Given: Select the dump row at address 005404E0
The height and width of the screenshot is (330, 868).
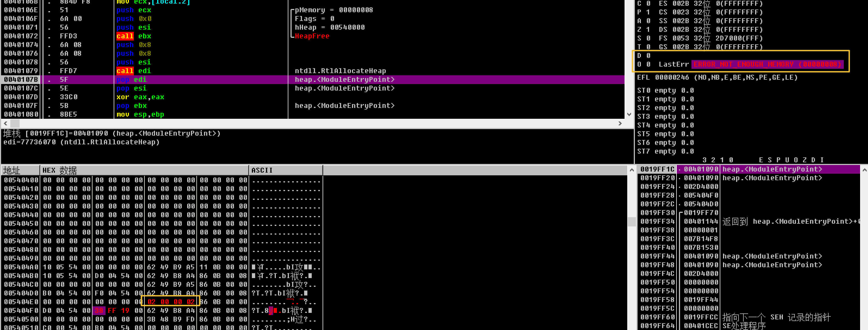Looking at the screenshot, I should 162,302.
